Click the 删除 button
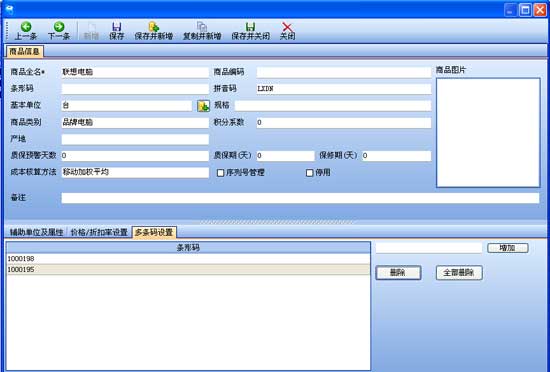Screen dimensions: 550x372 coord(398,272)
